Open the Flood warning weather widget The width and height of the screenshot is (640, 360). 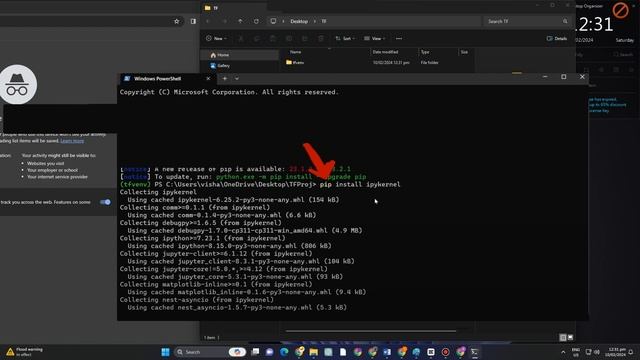(24, 352)
